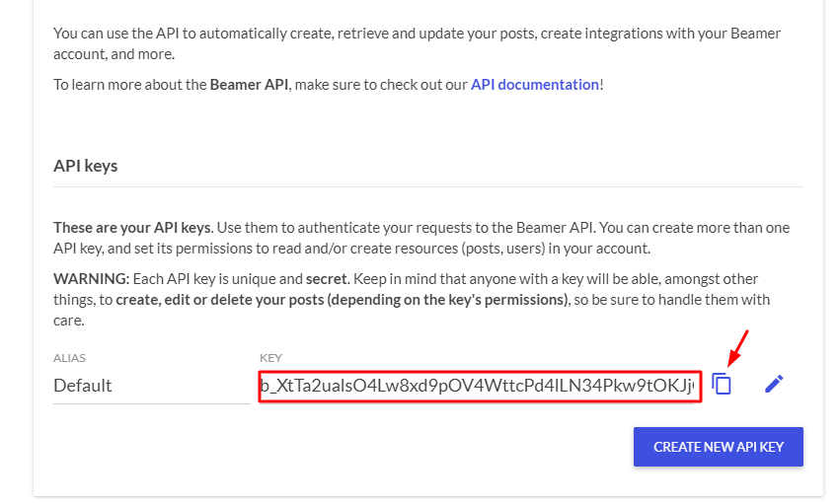This screenshot has height=504, width=839.
Task: Click the bold 'Beamer API' text
Action: point(249,85)
